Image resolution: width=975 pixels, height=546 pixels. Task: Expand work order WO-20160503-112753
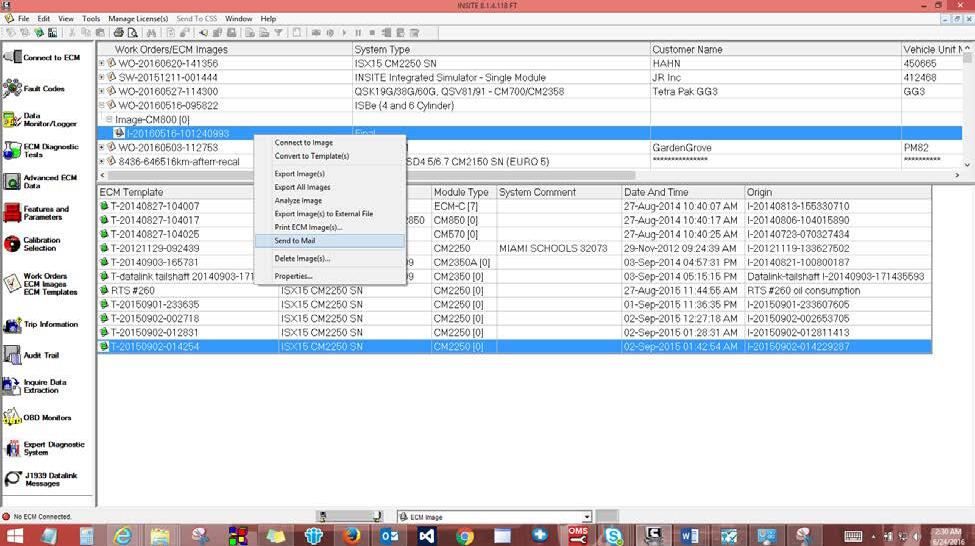coord(101,147)
